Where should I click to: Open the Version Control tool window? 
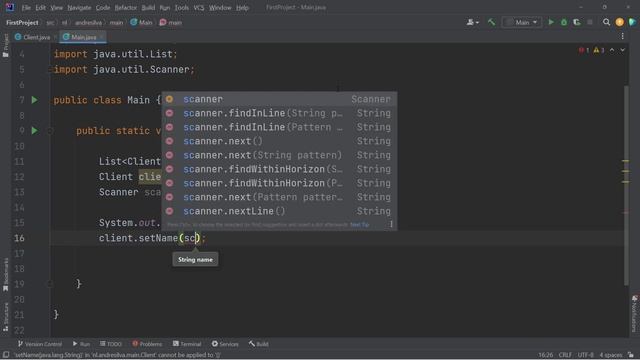click(x=40, y=344)
